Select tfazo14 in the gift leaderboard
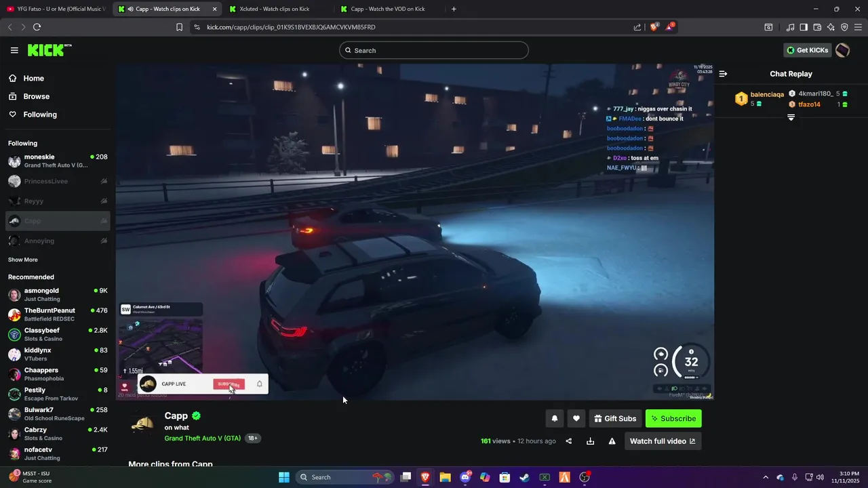Image resolution: width=868 pixels, height=488 pixels. 818,104
